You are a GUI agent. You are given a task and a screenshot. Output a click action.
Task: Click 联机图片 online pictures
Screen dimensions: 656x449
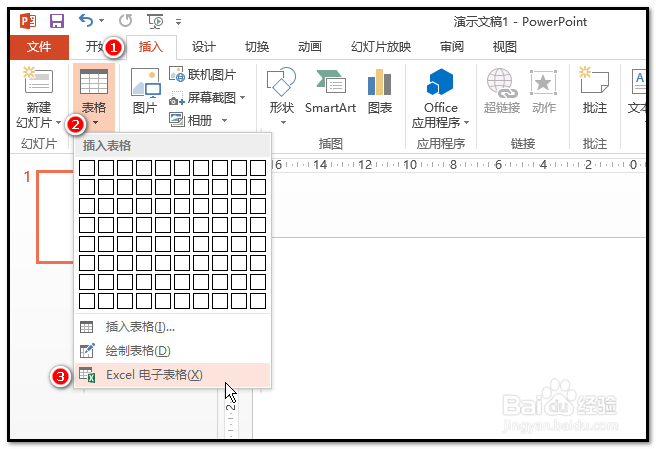(x=202, y=75)
